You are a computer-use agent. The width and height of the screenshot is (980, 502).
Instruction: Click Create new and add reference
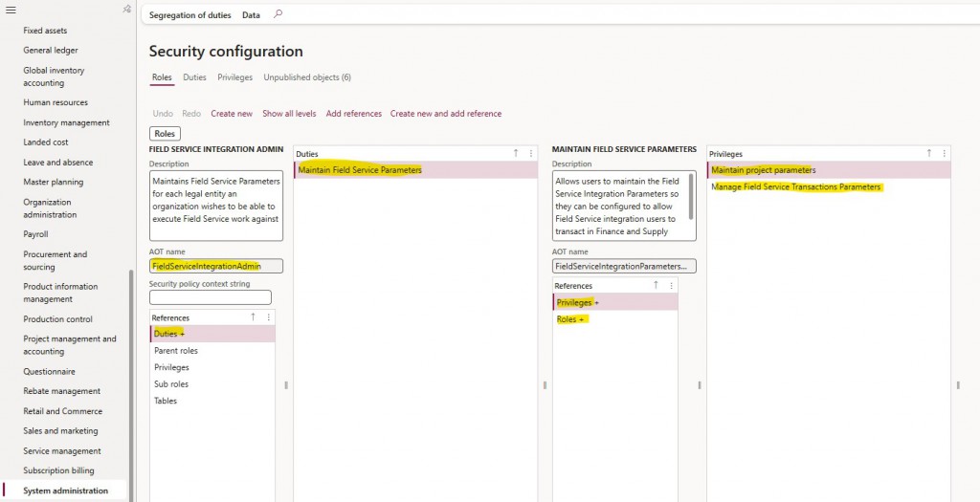(446, 114)
